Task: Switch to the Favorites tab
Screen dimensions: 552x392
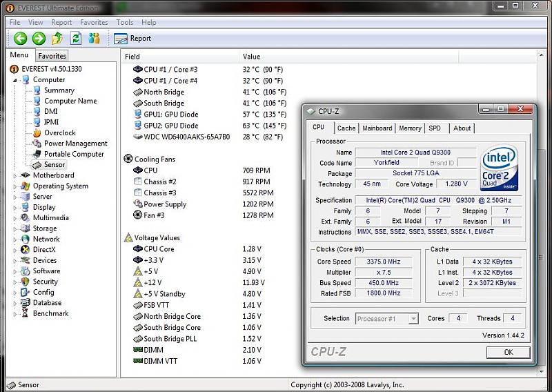Action: coord(52,56)
